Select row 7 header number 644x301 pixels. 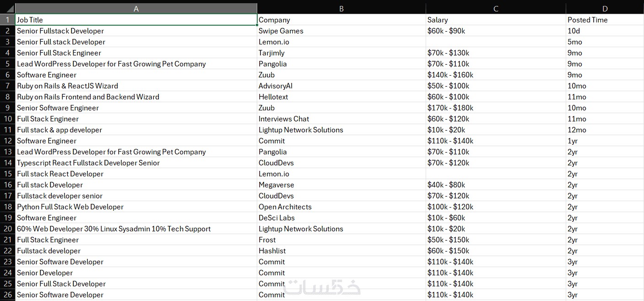(x=7, y=86)
